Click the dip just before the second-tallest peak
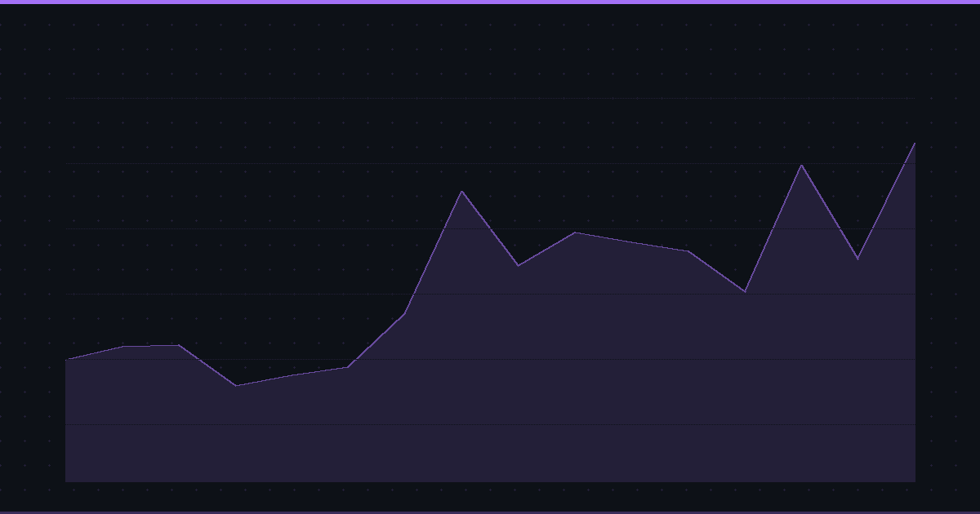 coord(745,291)
